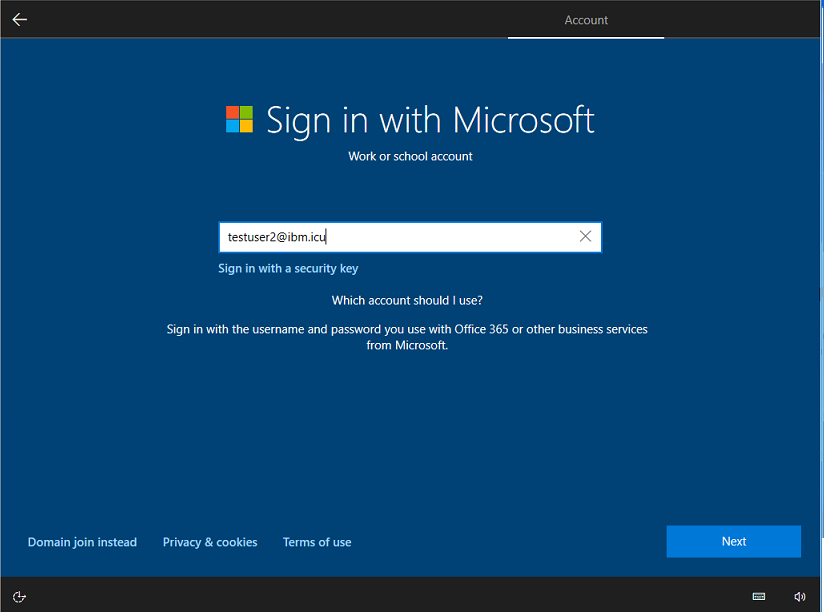Click the "Work or school account" subtitle
The width and height of the screenshot is (824, 612).
click(x=410, y=157)
